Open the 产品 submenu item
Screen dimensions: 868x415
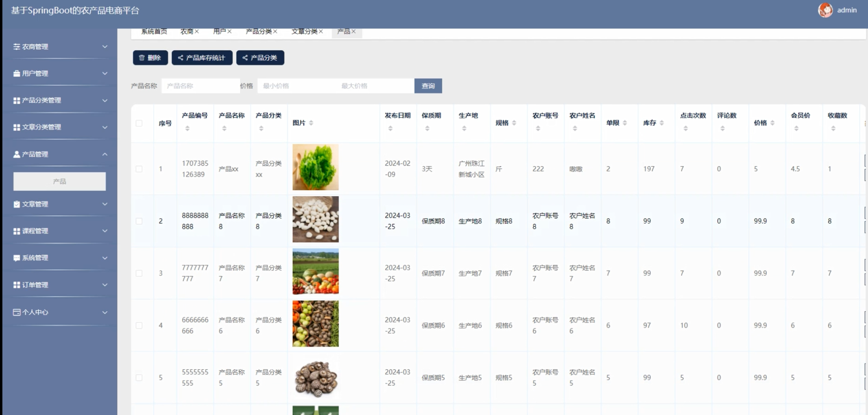click(x=59, y=181)
